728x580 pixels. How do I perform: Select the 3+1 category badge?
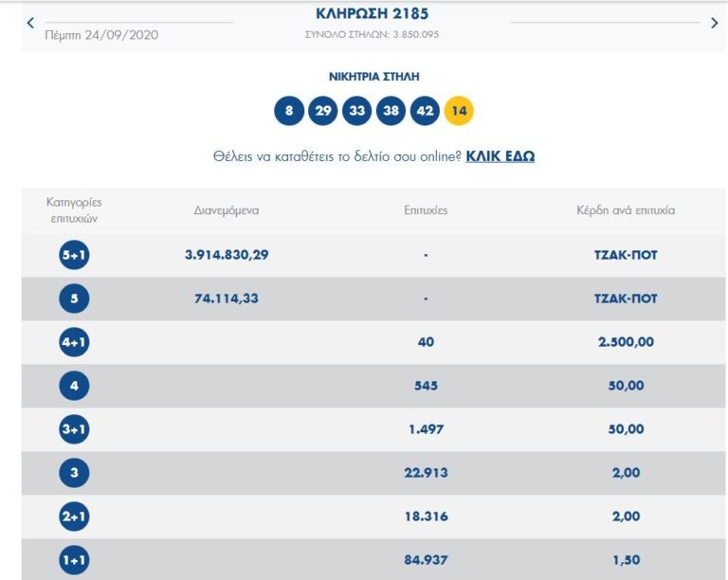pos(74,429)
